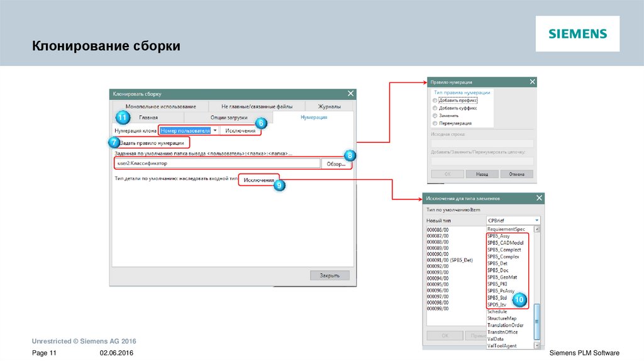Choose SPB5_Det from the type list

497,264
